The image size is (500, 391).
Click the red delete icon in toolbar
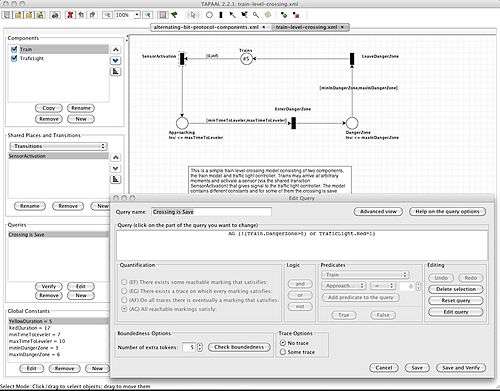pyautogui.click(x=70, y=15)
